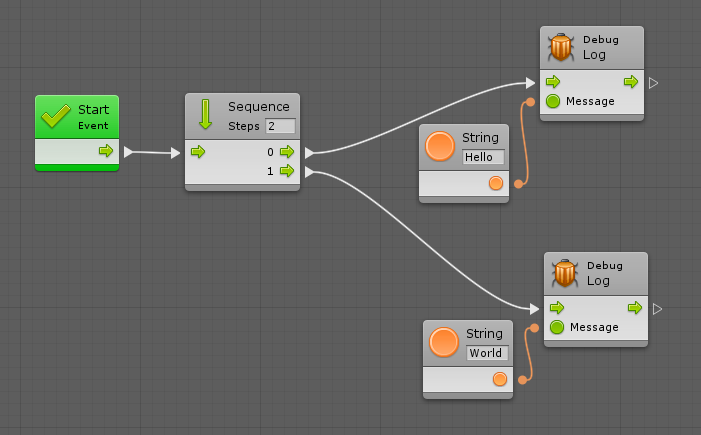Click the green checkmark Start Event icon

[54, 117]
